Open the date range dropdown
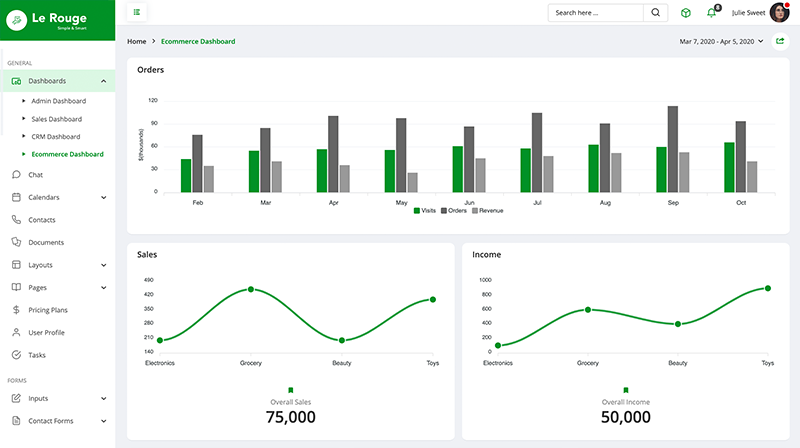 point(721,41)
